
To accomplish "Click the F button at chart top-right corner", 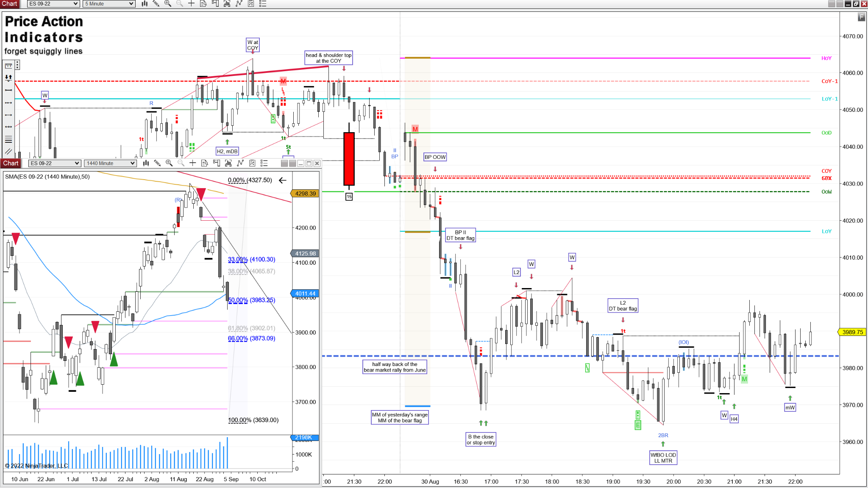I will [x=861, y=17].
